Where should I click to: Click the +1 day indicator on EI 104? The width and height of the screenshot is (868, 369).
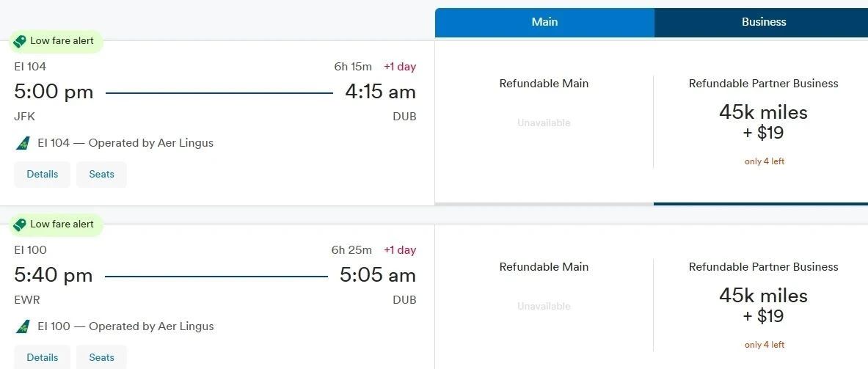400,67
